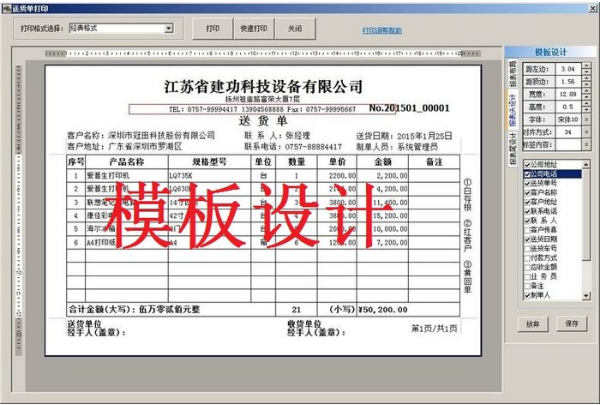This screenshot has width=603, height=406.
Task: Click the 收货单位 经手人 signature text
Action: tap(316, 328)
